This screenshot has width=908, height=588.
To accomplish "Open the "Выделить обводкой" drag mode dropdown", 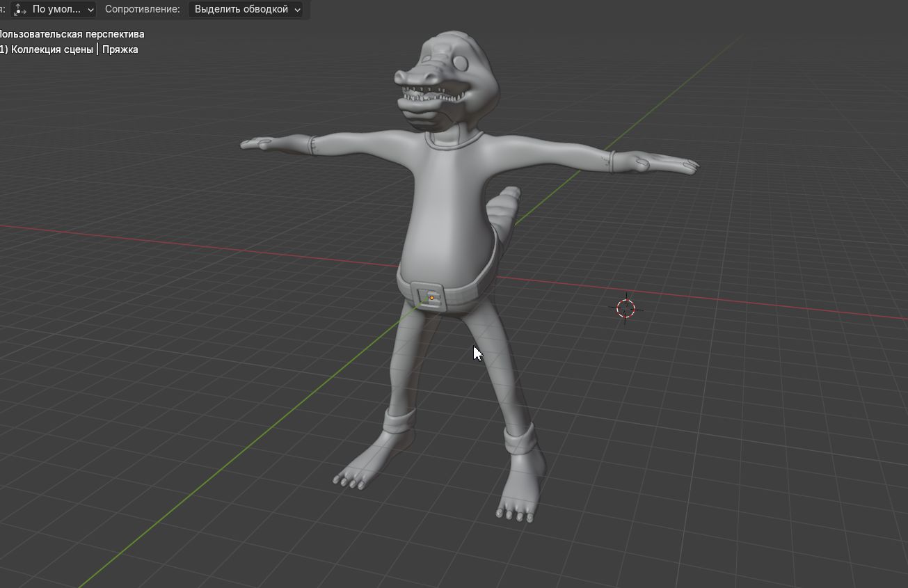I will click(x=246, y=10).
